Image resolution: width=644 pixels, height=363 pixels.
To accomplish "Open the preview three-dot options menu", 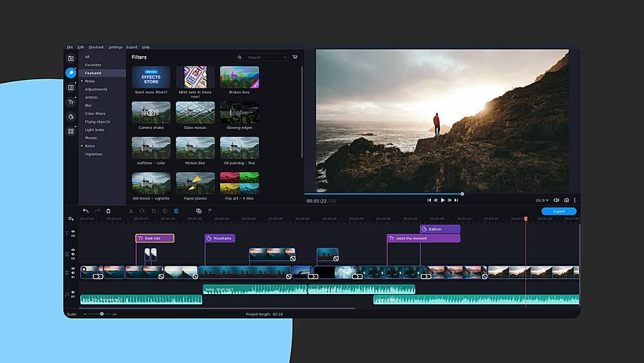I will (x=575, y=201).
